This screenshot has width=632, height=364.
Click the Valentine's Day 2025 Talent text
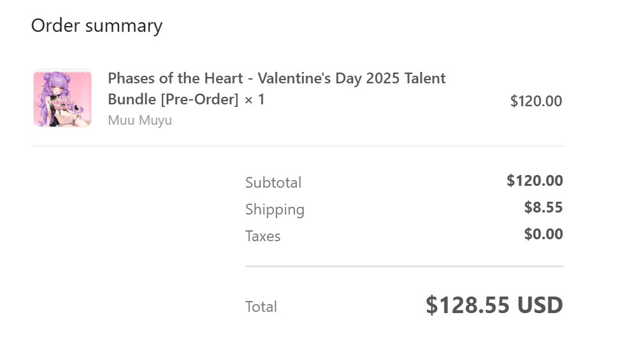pos(352,78)
